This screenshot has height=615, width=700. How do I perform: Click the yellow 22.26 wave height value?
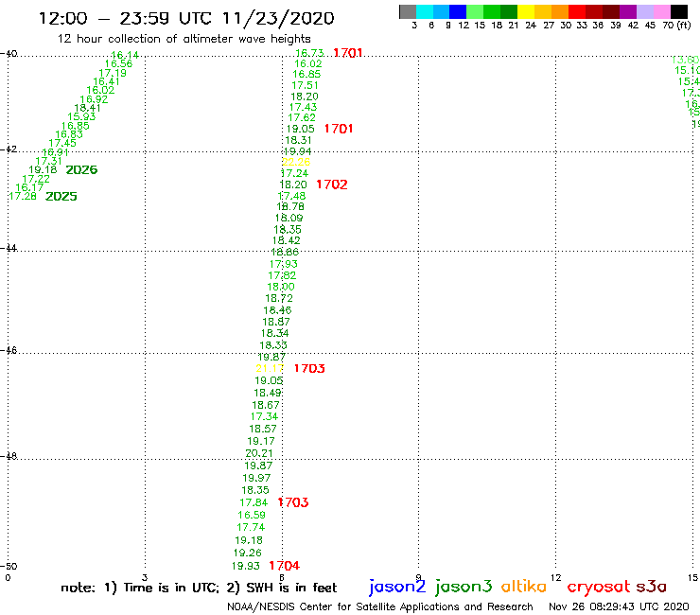(x=296, y=162)
